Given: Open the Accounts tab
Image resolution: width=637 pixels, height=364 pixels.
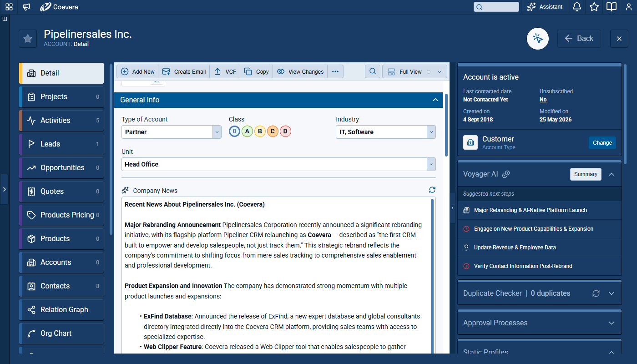Looking at the screenshot, I should pyautogui.click(x=61, y=263).
